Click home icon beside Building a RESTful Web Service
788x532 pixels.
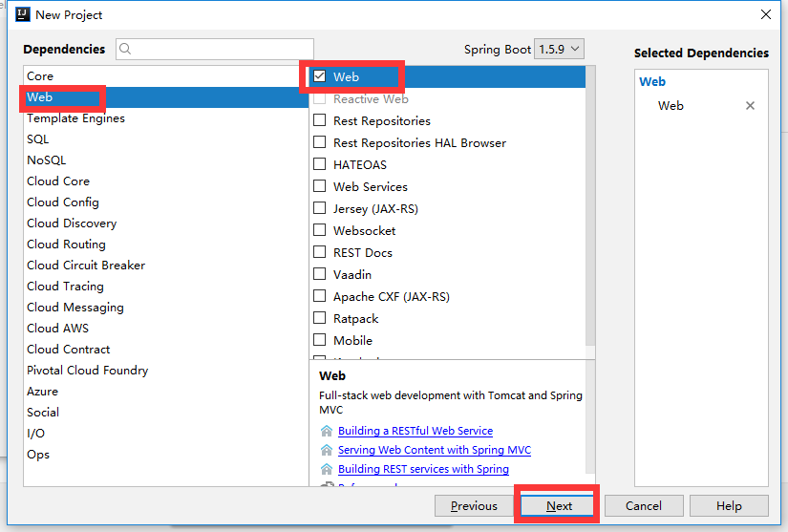pyautogui.click(x=327, y=431)
